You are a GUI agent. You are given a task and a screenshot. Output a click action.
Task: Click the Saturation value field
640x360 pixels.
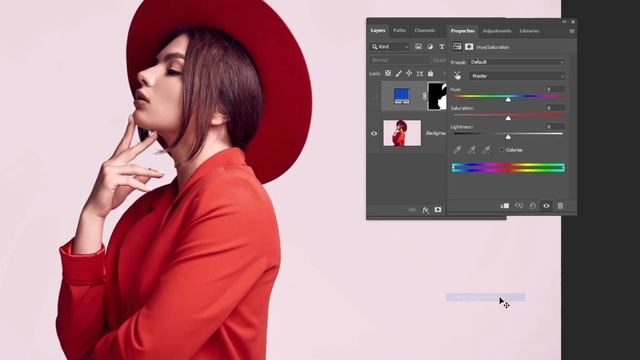tap(556, 108)
